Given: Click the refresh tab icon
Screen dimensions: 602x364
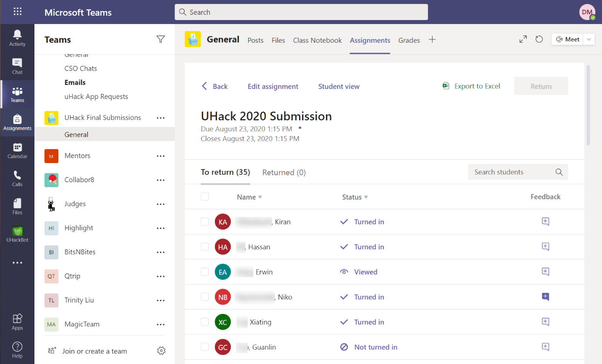Looking at the screenshot, I should point(539,39).
